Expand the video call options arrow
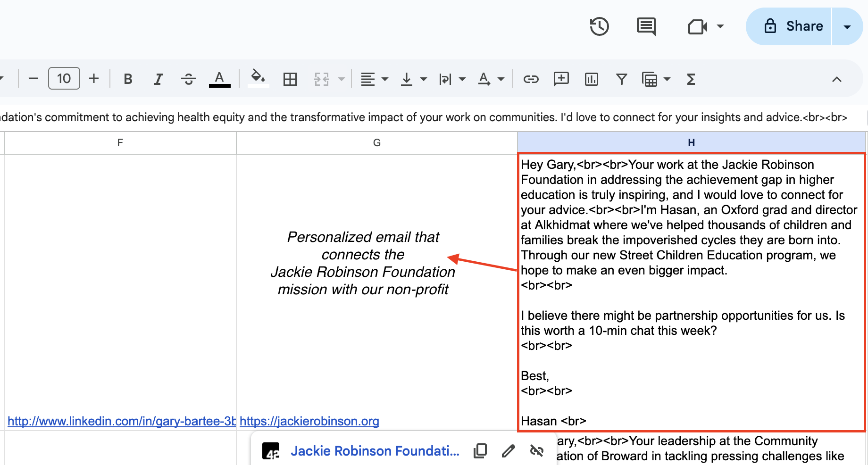Screen dimensions: 868x465 [720, 26]
